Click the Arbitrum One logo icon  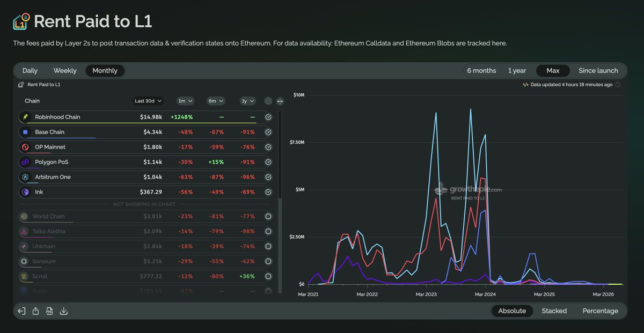pos(24,177)
